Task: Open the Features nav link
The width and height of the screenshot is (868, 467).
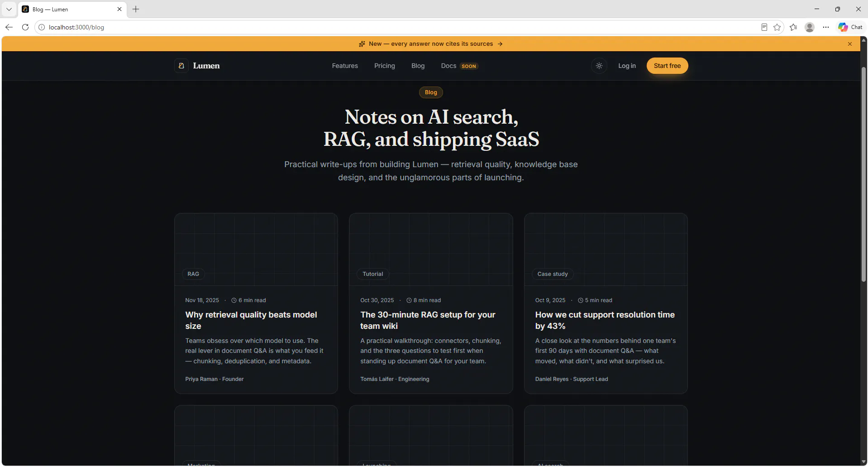Action: [x=345, y=66]
